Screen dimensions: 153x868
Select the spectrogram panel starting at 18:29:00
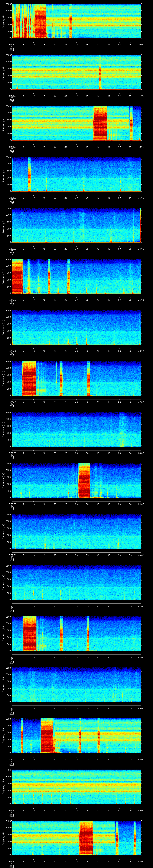click(x=77, y=21)
